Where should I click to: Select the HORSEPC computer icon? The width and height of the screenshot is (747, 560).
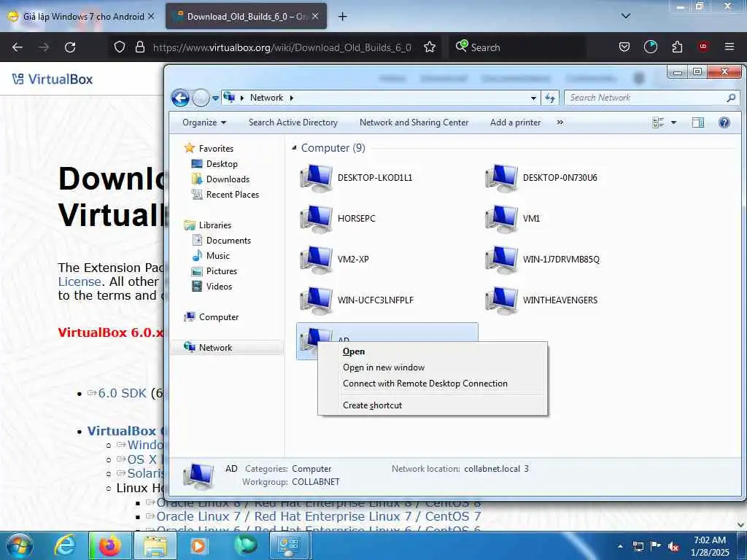tap(316, 219)
